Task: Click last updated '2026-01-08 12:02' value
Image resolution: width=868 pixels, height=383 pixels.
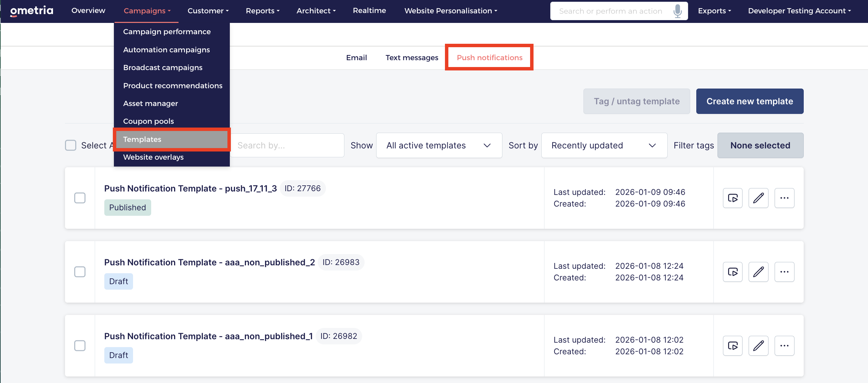Action: tap(649, 340)
